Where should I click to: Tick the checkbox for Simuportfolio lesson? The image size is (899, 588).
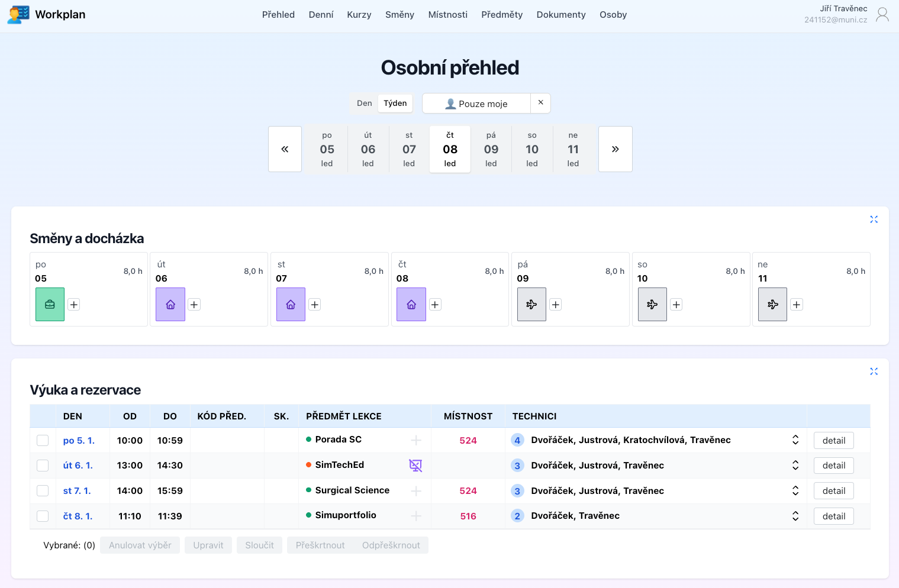[x=43, y=516]
